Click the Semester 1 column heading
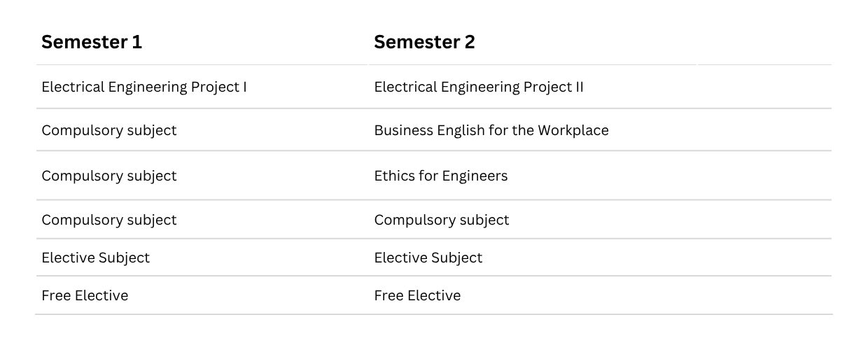 tap(92, 42)
